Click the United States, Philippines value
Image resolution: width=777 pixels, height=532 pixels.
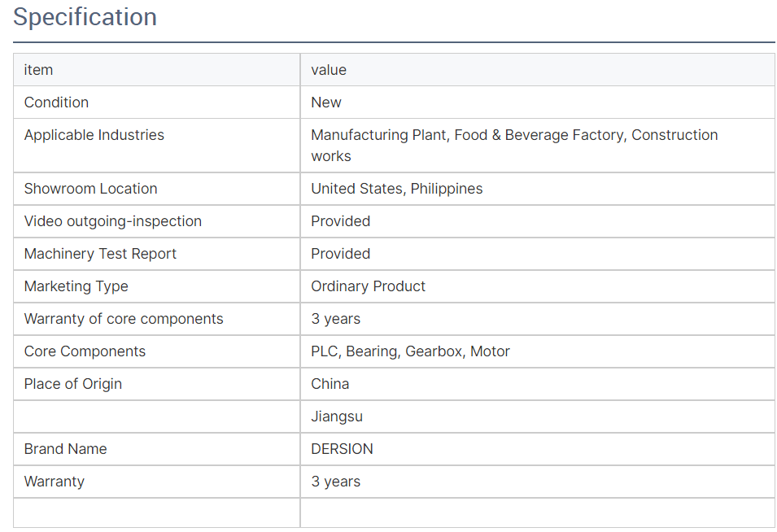[396, 189]
